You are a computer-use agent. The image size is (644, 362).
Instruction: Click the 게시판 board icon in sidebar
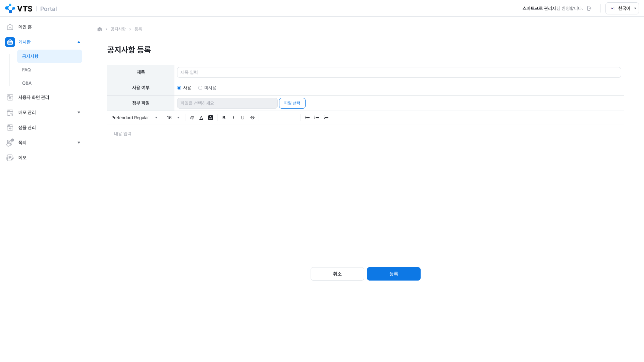tap(10, 42)
